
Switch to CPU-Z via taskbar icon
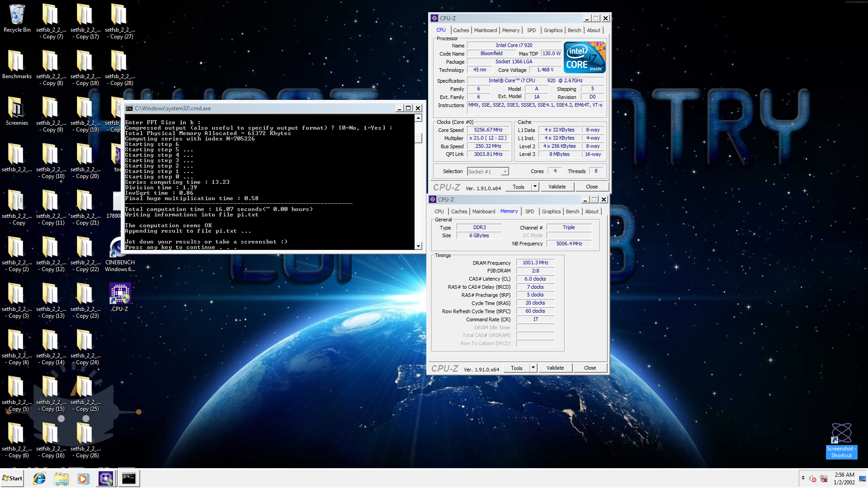click(106, 479)
